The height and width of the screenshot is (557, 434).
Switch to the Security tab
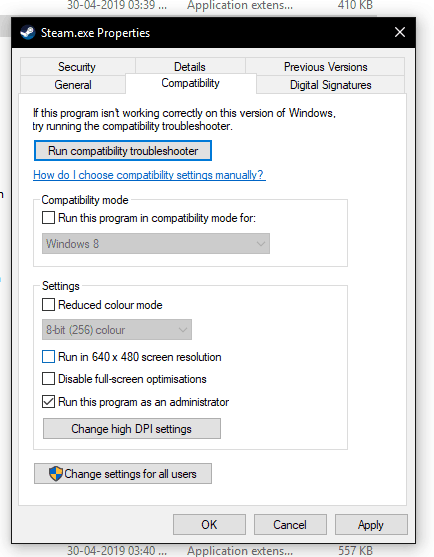(x=77, y=66)
